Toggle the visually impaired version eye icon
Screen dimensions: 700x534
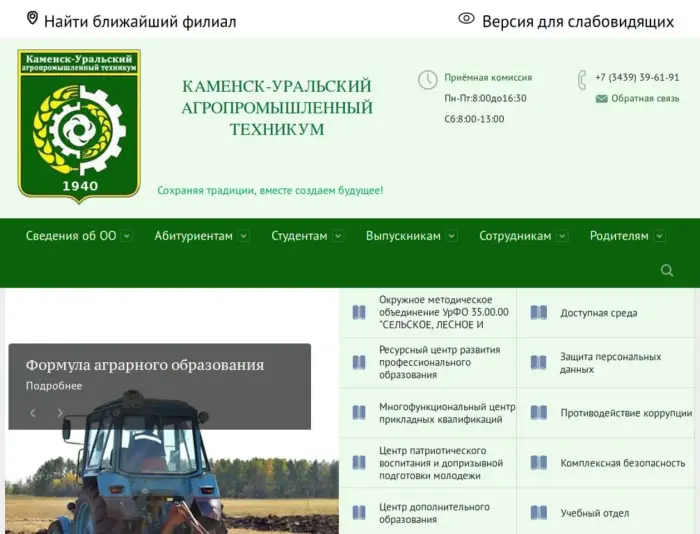(466, 19)
